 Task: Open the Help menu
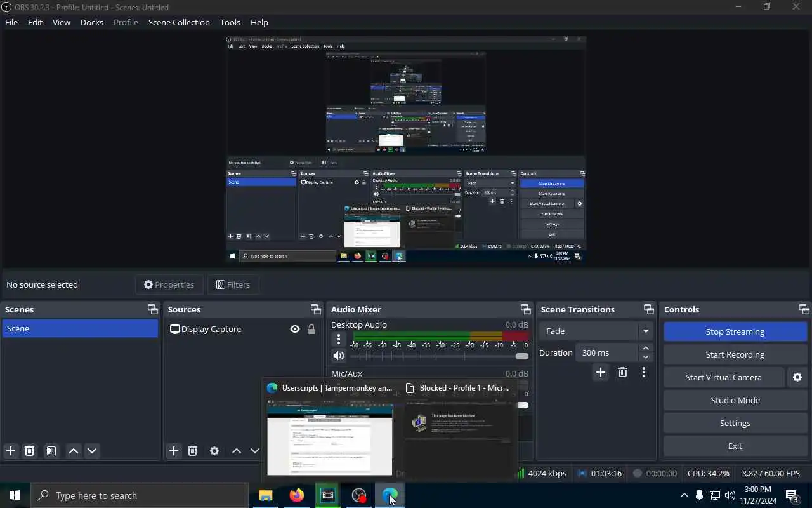click(x=259, y=22)
